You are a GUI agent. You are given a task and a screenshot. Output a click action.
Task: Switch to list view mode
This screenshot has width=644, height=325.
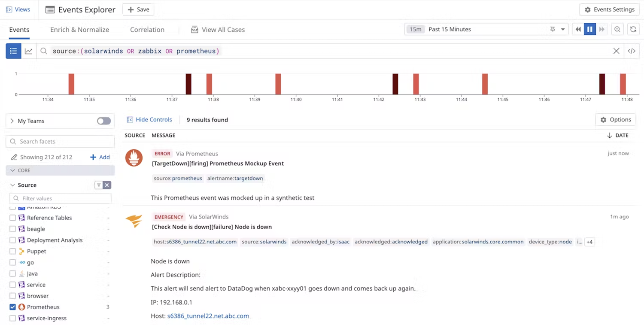[x=13, y=51]
